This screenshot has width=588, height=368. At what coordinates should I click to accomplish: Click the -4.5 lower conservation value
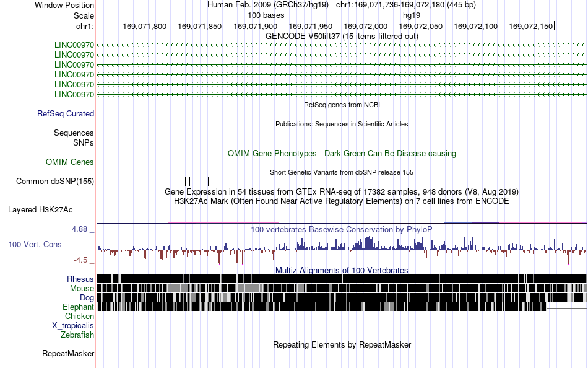(80, 260)
